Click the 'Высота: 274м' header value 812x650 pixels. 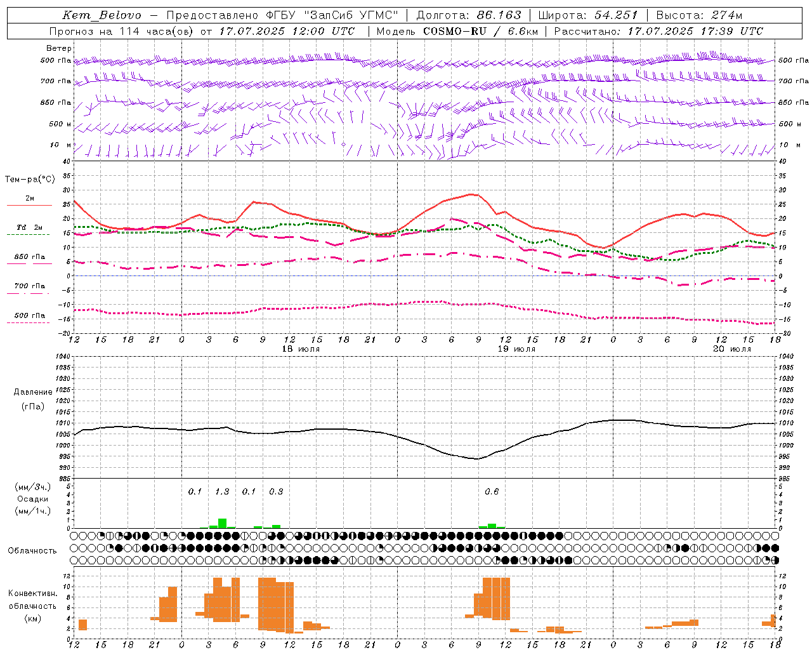[x=699, y=15]
